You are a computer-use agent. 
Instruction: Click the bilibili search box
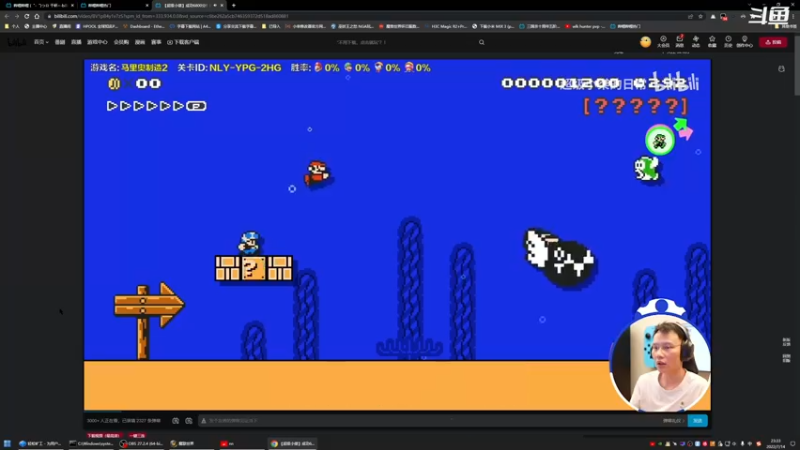[x=406, y=42]
